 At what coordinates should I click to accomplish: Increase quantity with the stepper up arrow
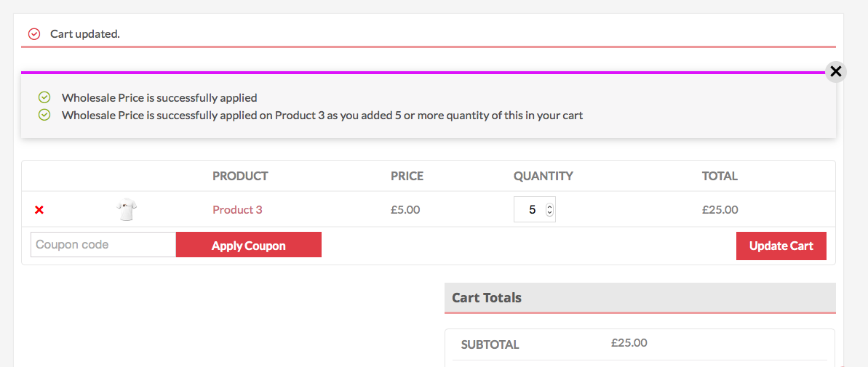(x=549, y=207)
